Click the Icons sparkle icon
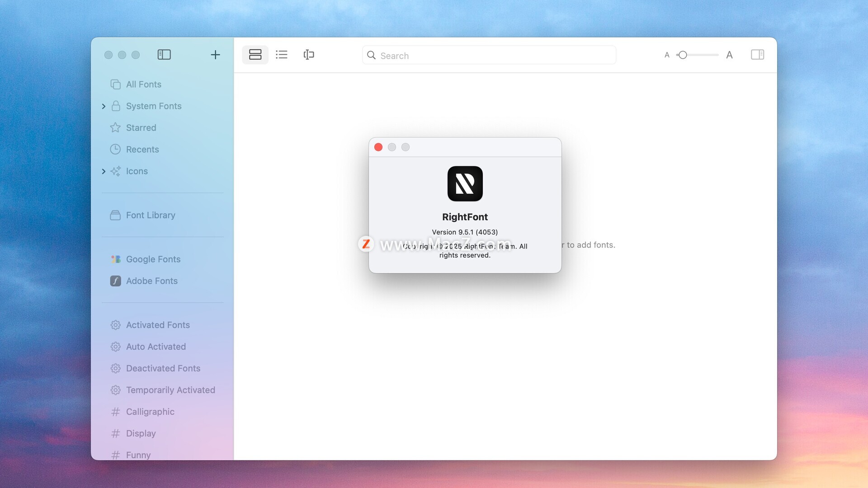 [115, 171]
